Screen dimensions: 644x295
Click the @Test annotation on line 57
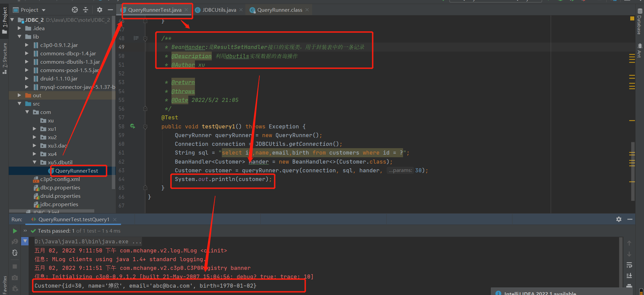(170, 118)
